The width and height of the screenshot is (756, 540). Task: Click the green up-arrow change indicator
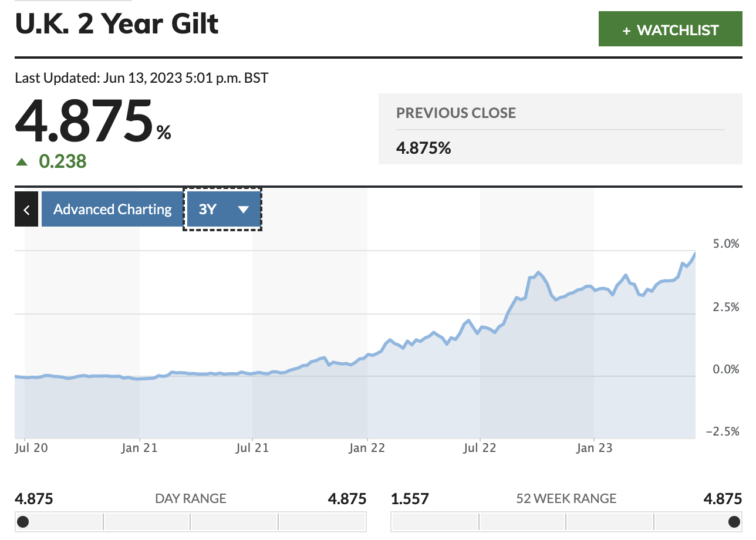click(22, 161)
